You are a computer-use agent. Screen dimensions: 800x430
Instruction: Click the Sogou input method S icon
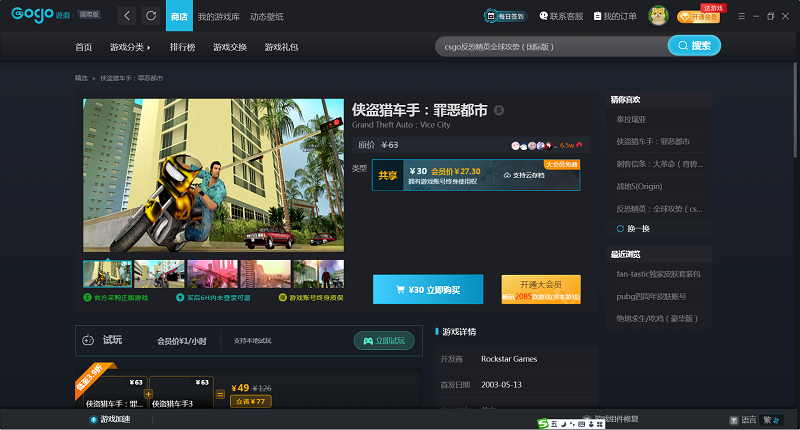[543, 423]
